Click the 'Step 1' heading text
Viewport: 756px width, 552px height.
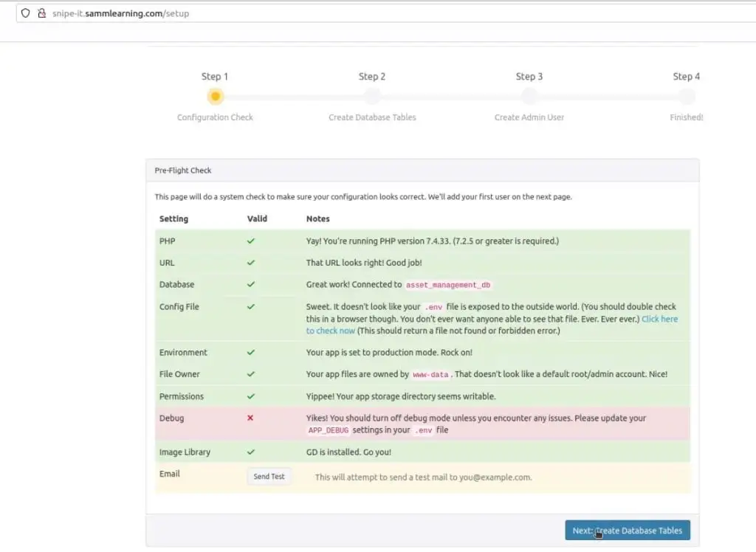click(215, 77)
